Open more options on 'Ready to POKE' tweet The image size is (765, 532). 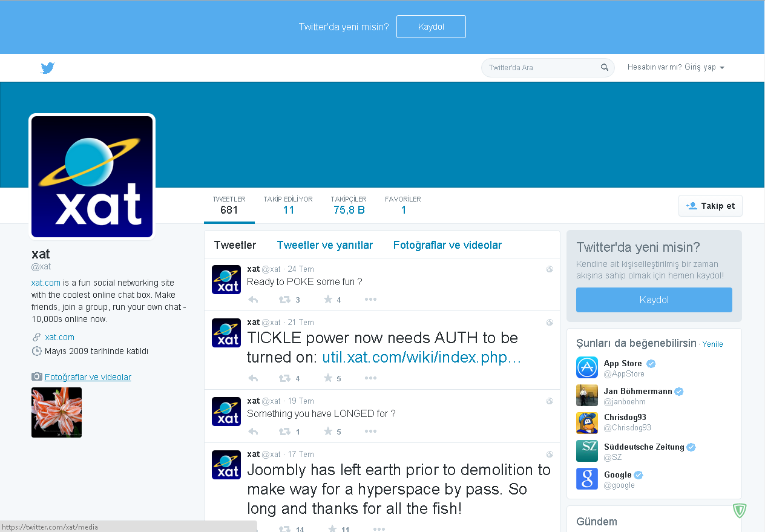tap(370, 300)
